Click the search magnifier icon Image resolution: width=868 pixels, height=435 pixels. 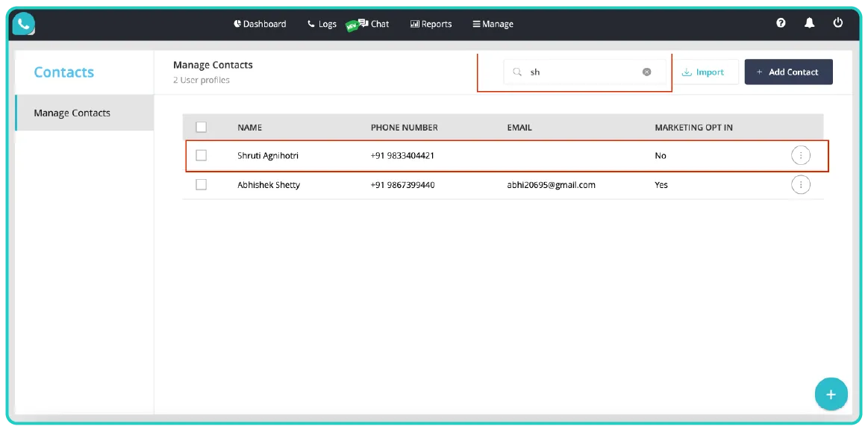click(x=517, y=72)
